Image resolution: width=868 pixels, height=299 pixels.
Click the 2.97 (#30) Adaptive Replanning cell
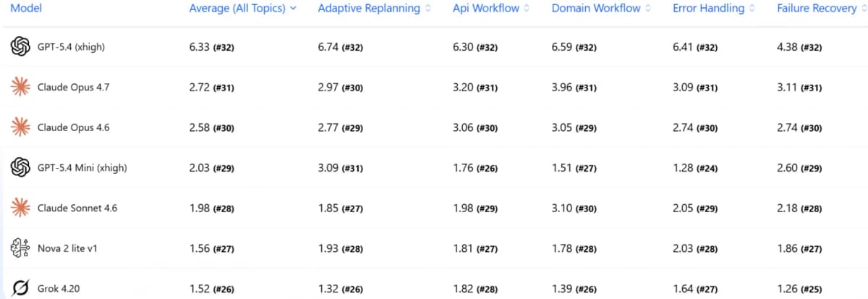(x=340, y=88)
